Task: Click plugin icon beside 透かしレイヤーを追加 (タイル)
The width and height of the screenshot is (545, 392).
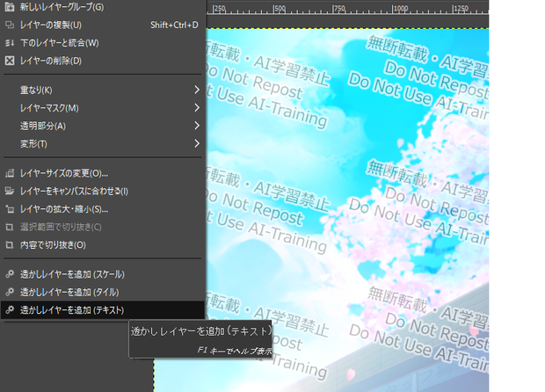Action: tap(10, 292)
